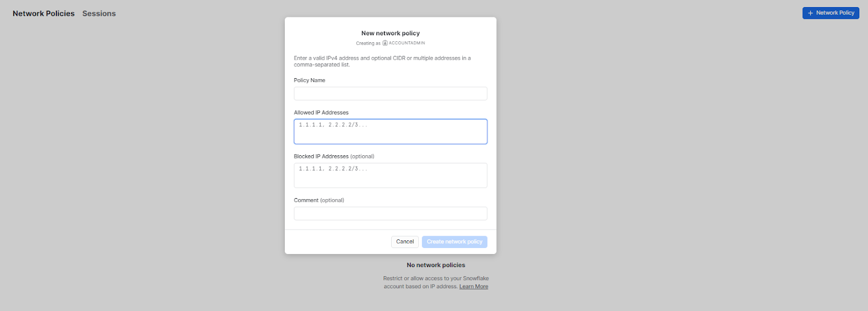Viewport: 868px width, 311px height.
Task: Switch to the Sessions tab
Action: coord(99,14)
